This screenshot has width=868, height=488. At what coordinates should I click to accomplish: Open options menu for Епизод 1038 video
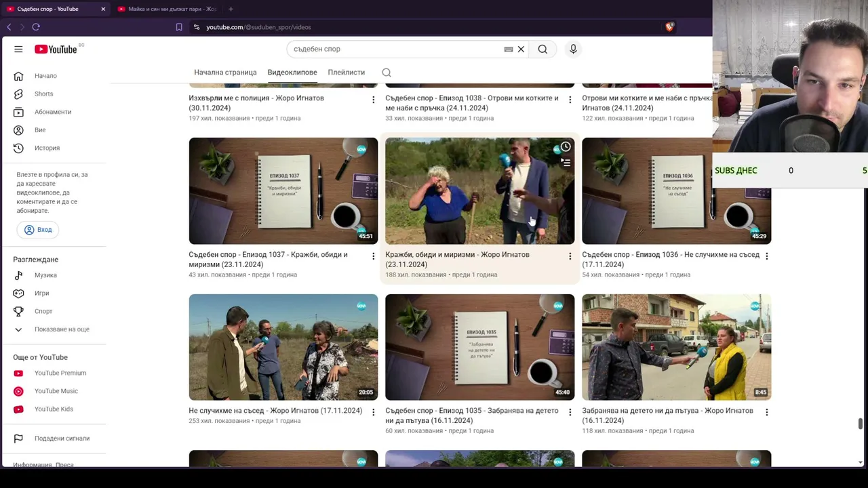[x=570, y=100]
